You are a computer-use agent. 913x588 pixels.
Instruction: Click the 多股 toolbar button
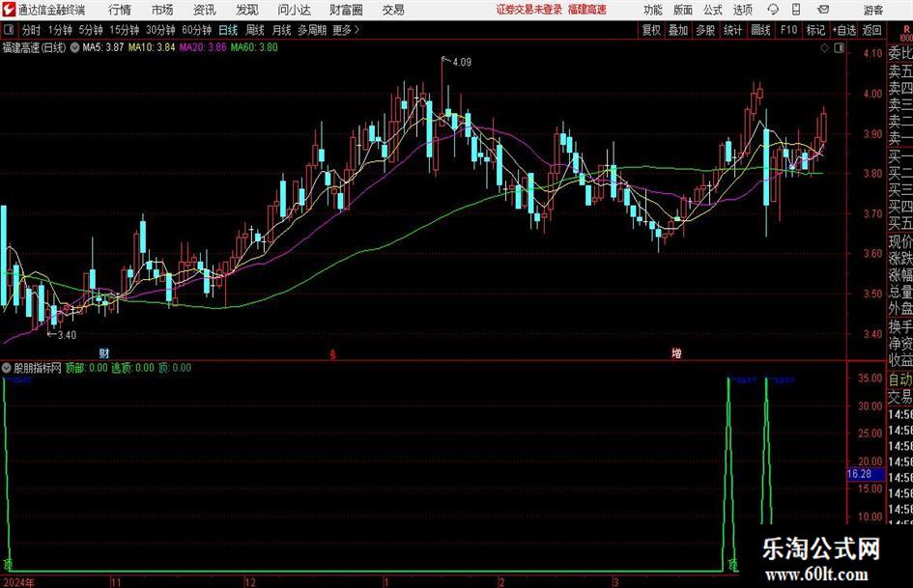[705, 30]
